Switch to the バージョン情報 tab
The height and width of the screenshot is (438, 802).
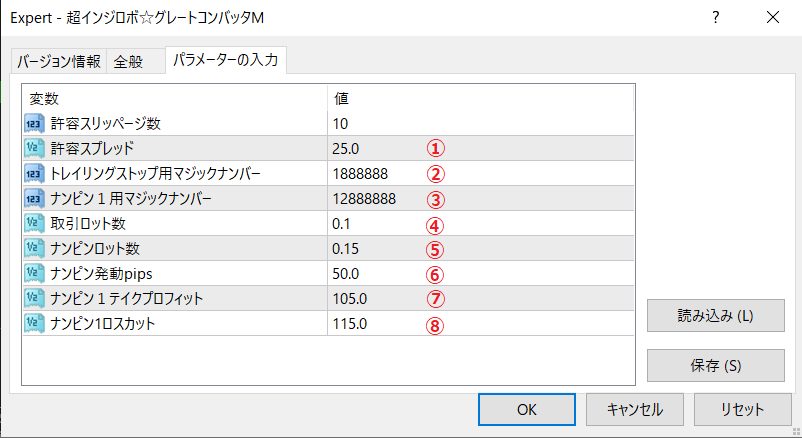point(58,61)
